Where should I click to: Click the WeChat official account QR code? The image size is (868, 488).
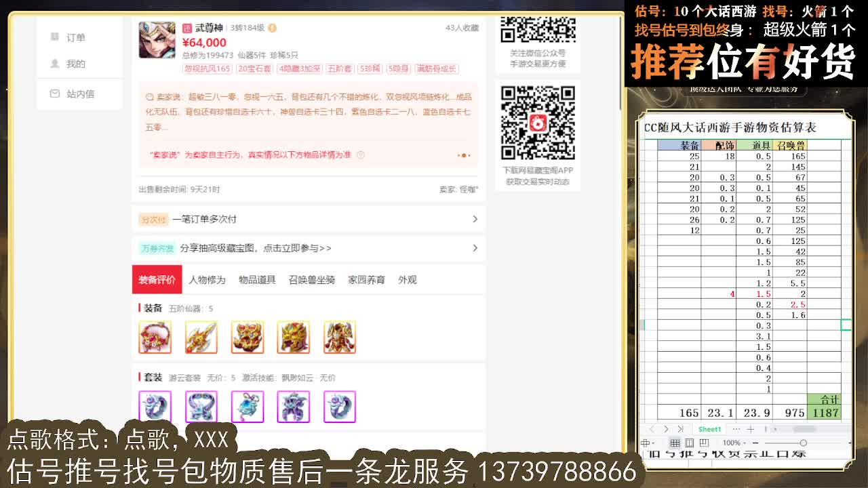point(538,30)
